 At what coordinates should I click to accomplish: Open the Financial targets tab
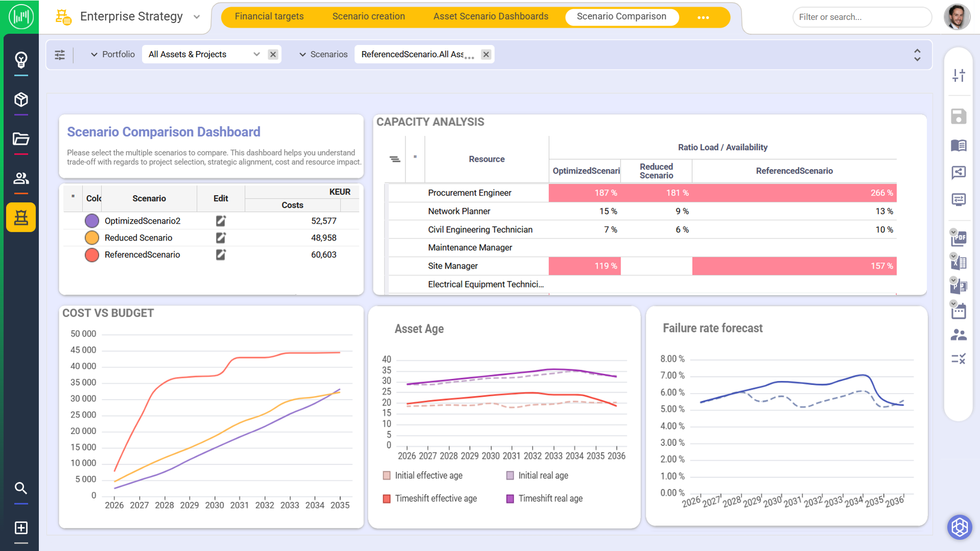[x=269, y=16]
